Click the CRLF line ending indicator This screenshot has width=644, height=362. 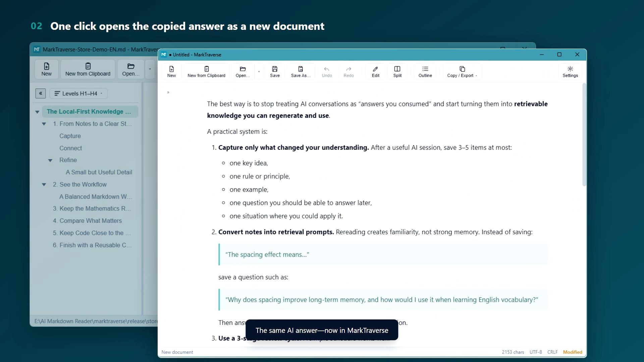[552, 352]
